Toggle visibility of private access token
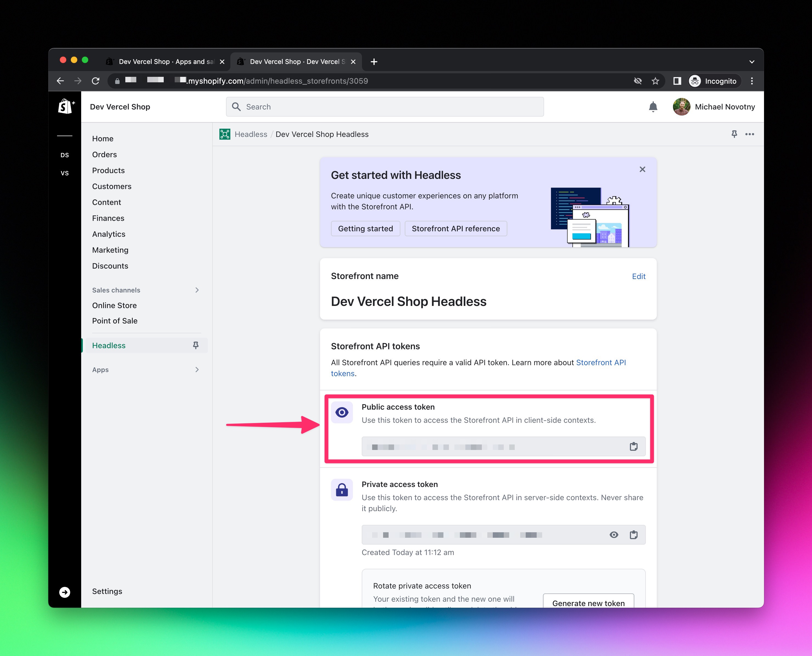812x656 pixels. tap(612, 535)
